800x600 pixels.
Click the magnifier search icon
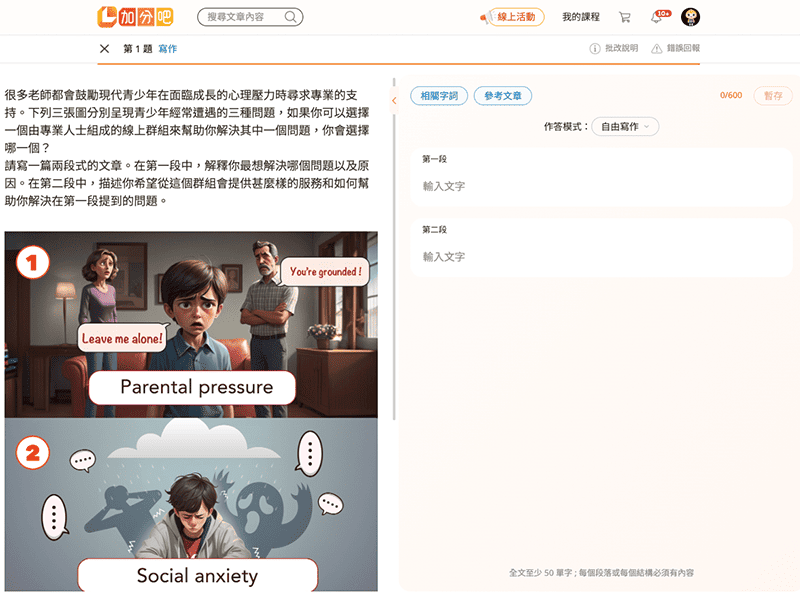290,17
